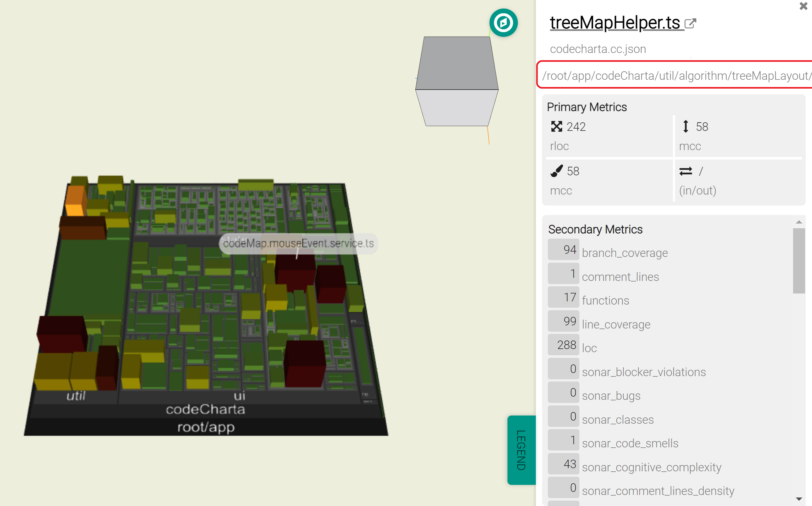Click the orange building in util folder
The height and width of the screenshot is (506, 812).
click(75, 201)
